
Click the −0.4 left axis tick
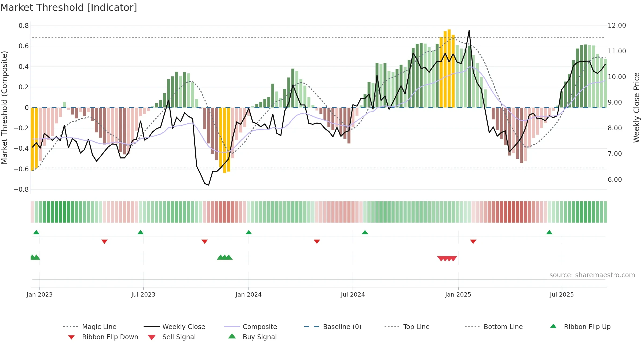21,149
